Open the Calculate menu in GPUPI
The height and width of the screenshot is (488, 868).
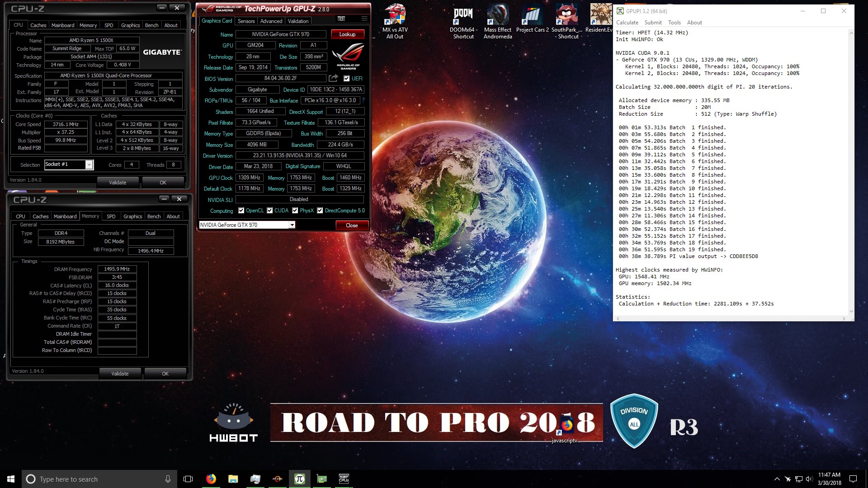627,23
